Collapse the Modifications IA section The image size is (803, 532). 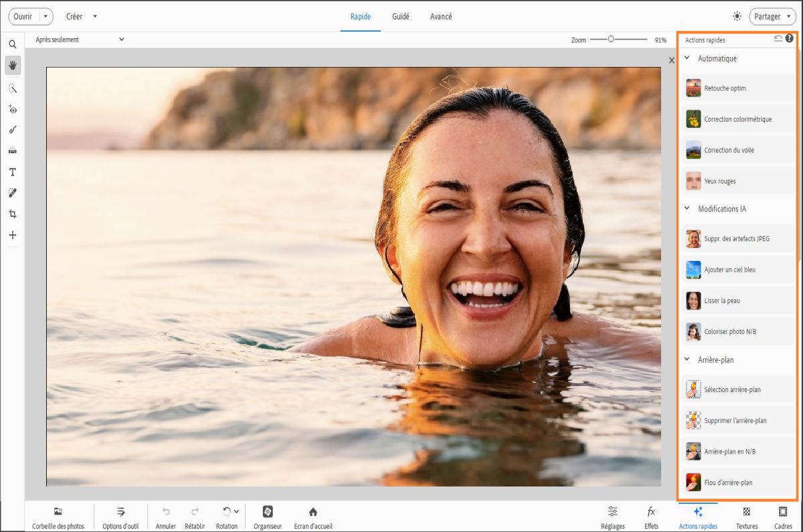click(687, 209)
